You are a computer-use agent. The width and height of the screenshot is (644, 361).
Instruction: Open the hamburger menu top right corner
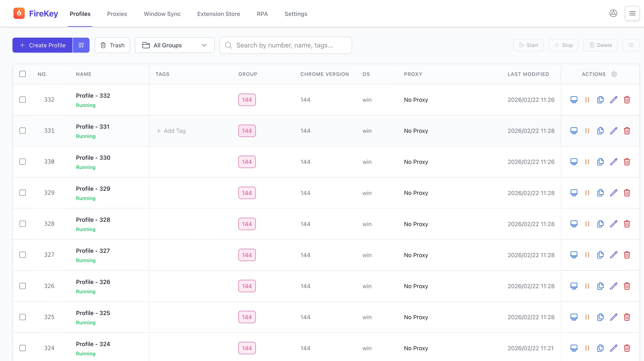[632, 13]
